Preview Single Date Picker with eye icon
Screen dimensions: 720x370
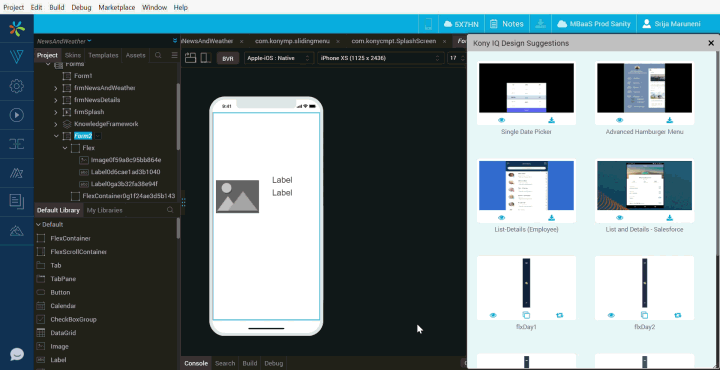(x=501, y=120)
